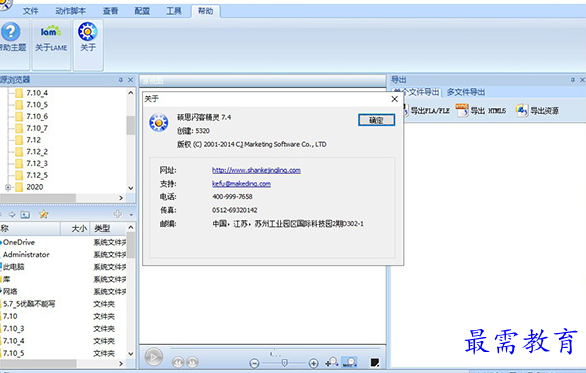Click the 确定 button
Viewport: 586px width, 373px height.
(x=376, y=120)
